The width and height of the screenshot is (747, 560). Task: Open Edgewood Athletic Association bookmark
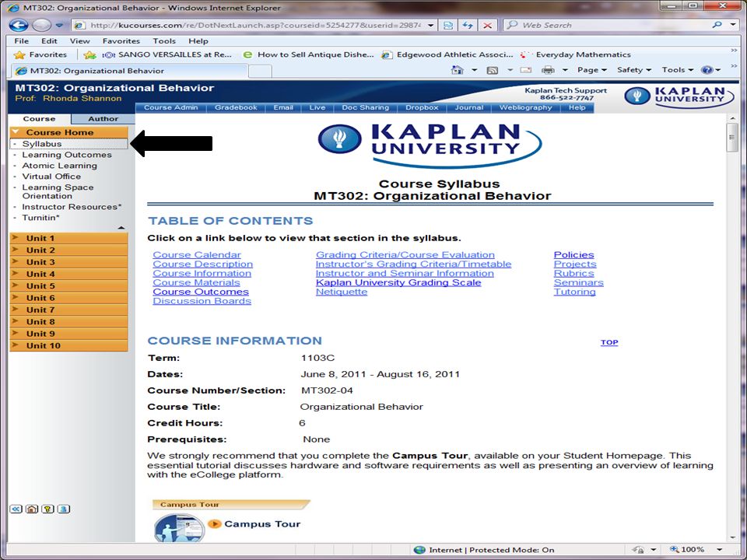coord(447,54)
